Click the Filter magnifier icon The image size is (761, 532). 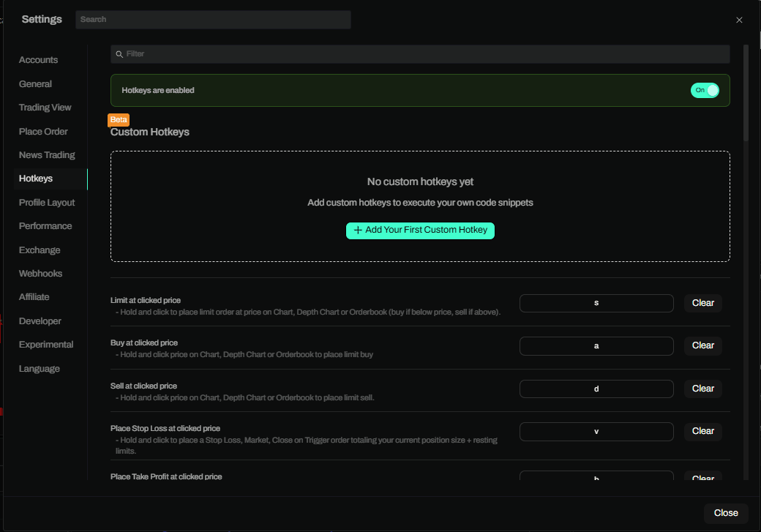click(119, 54)
